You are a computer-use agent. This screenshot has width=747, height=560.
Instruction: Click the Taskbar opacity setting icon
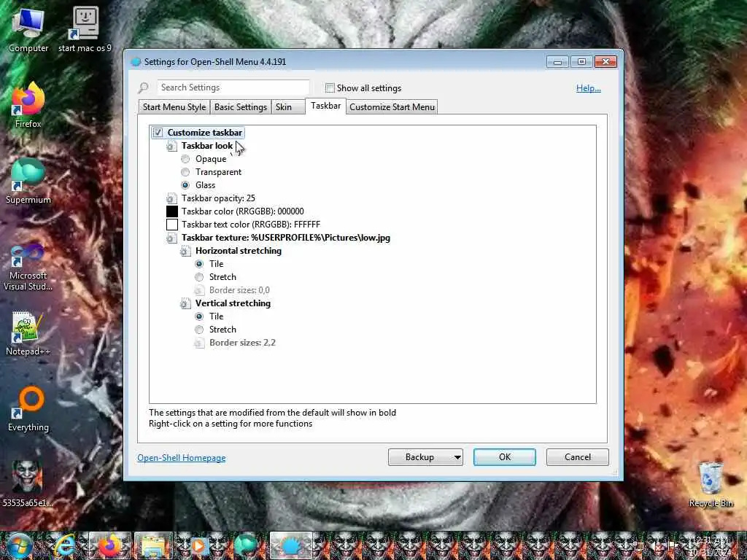[x=171, y=198]
